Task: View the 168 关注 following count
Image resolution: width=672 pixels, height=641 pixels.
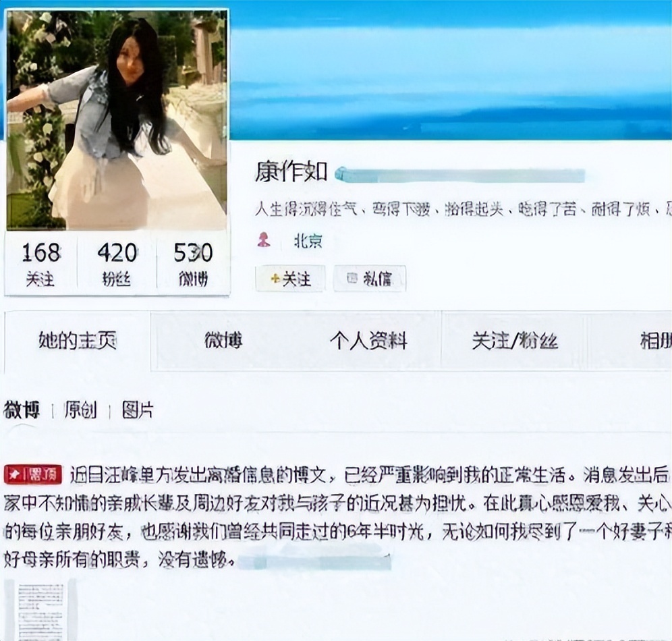Action: [x=40, y=264]
